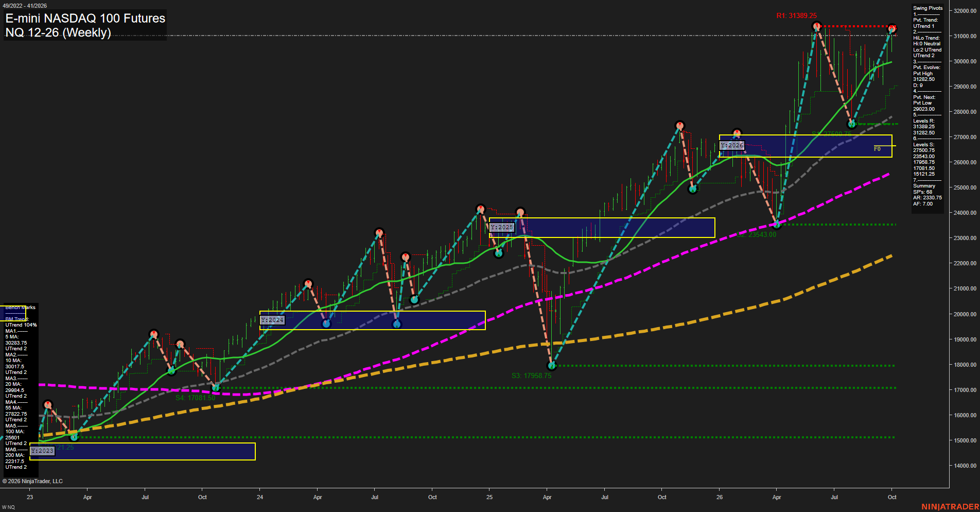Click the Oct label at the time axis end
Screen dimensions: 980x512
(892, 497)
